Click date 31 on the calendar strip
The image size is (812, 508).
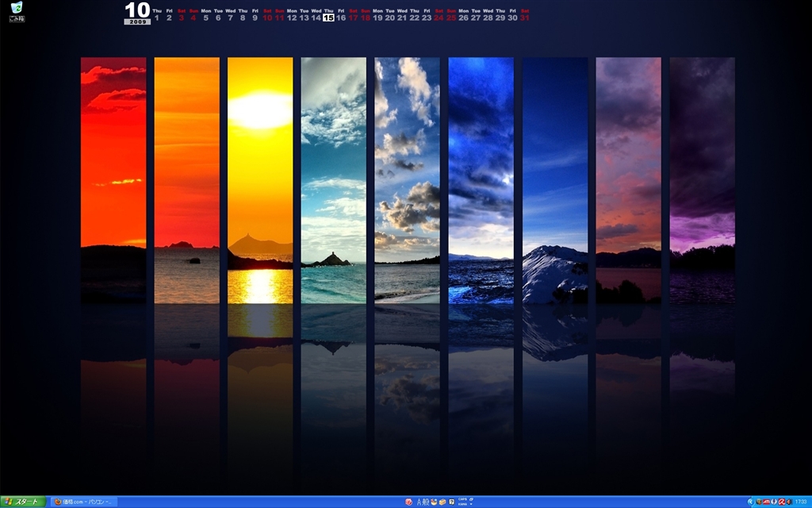[525, 17]
